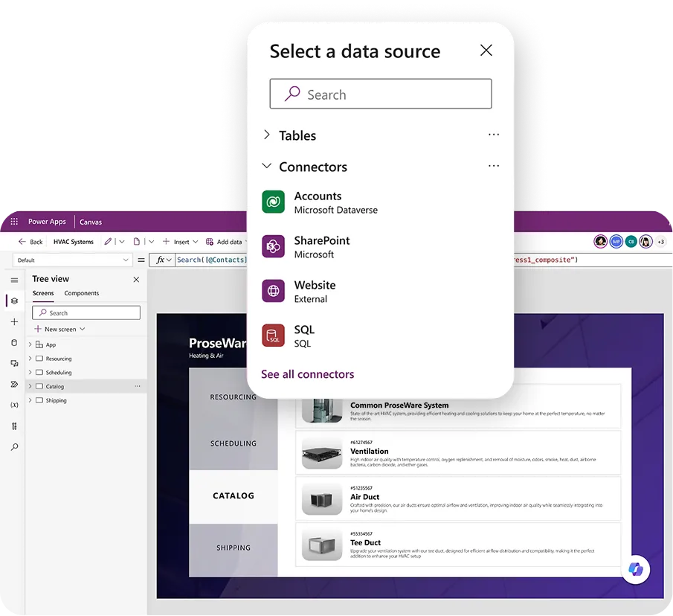The image size is (673, 616).
Task: Click the Tee Duct product thumbnail
Action: (x=322, y=545)
